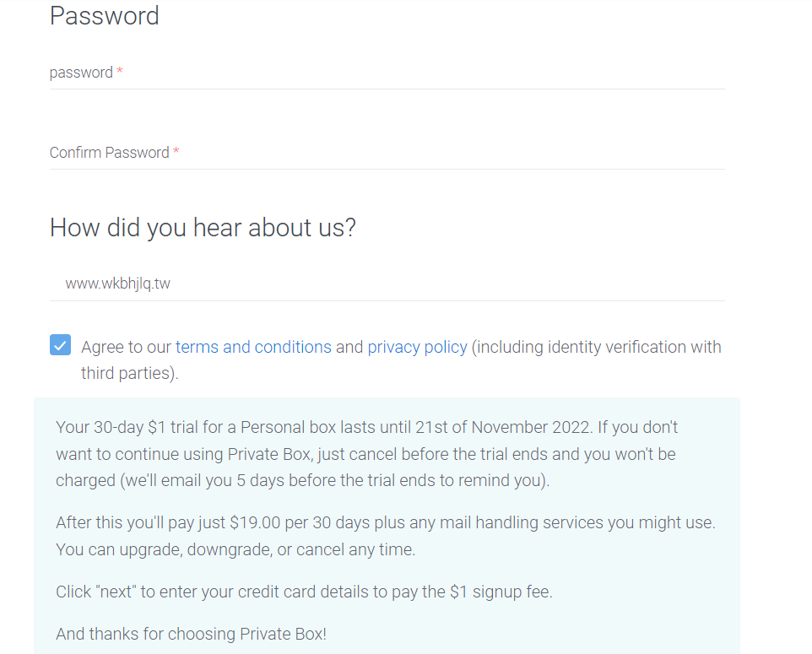Focus the Confirm Password input field
812x654 pixels.
click(387, 154)
